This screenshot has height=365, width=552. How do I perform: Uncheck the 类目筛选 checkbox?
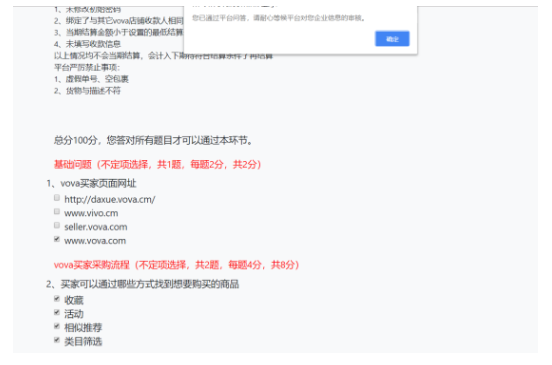[x=57, y=340]
